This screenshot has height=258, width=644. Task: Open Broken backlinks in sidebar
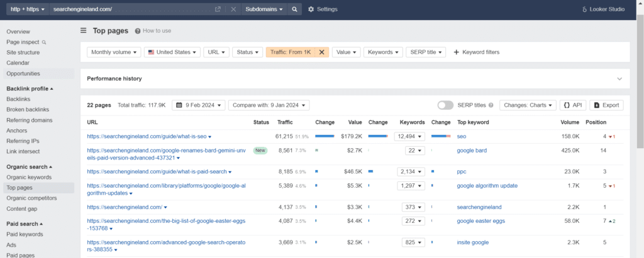(x=28, y=109)
